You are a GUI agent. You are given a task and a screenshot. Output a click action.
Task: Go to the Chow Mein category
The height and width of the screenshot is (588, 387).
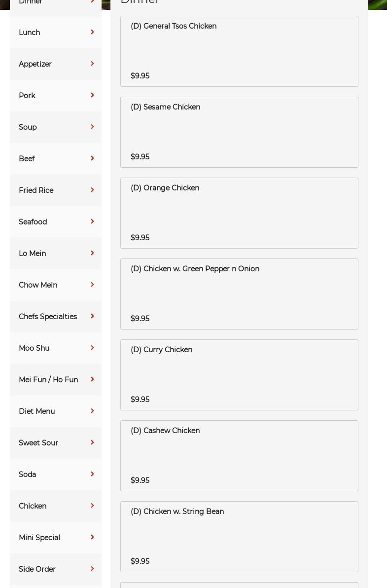(x=38, y=285)
